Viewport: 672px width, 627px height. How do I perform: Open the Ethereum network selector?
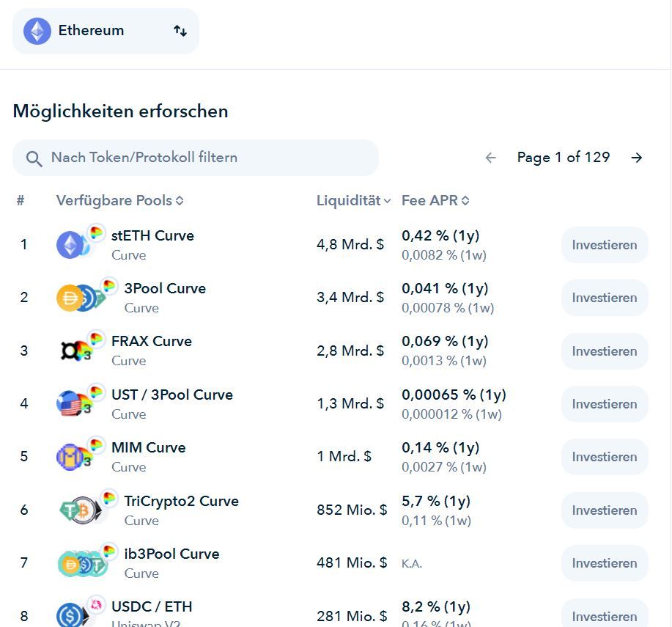click(x=106, y=31)
